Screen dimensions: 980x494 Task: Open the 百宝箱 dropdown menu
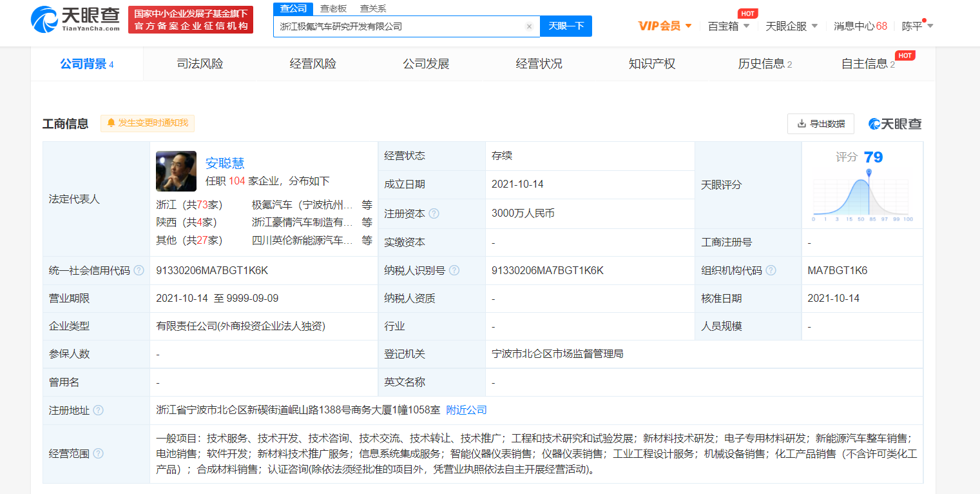[729, 26]
